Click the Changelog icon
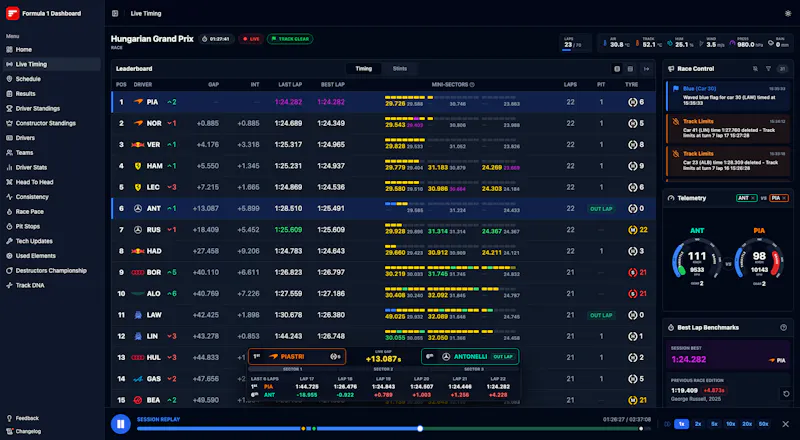 pyautogui.click(x=9, y=431)
